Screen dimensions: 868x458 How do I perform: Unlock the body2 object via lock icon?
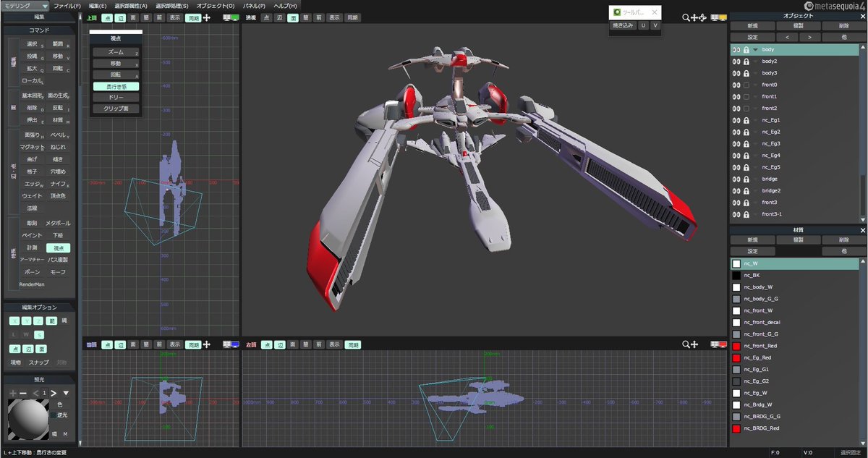746,62
